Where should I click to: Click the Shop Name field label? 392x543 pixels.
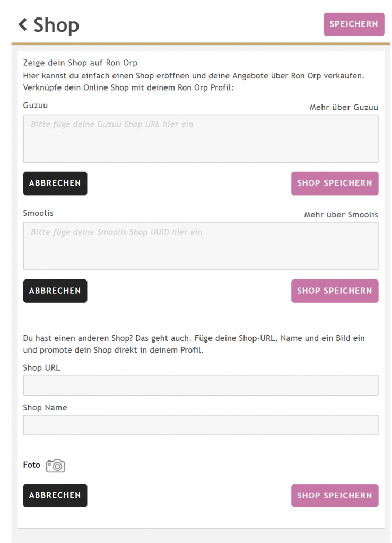coord(45,408)
